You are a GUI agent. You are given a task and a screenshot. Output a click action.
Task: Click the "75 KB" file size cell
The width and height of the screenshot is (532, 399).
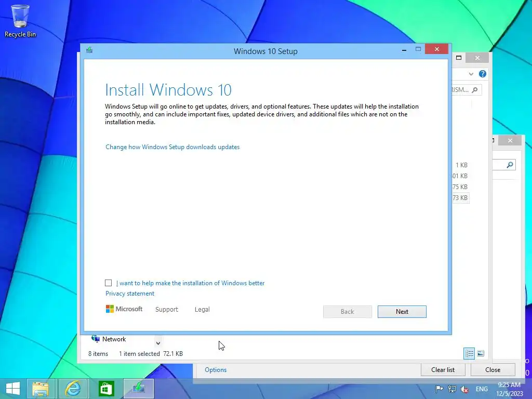460,187
